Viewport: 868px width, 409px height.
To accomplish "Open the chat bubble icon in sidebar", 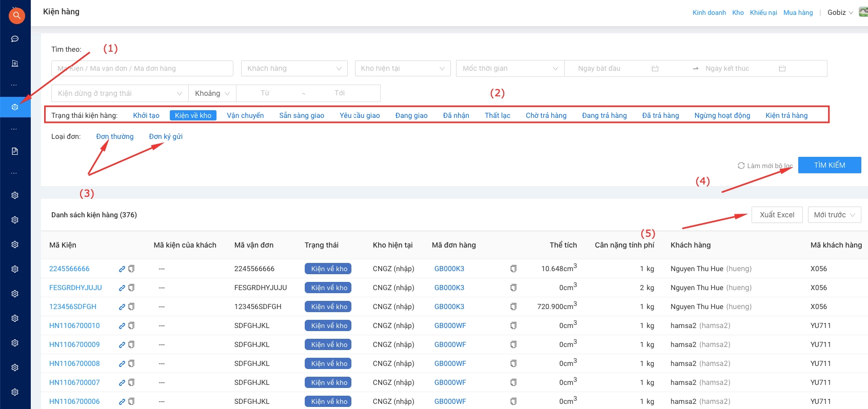I will [15, 39].
